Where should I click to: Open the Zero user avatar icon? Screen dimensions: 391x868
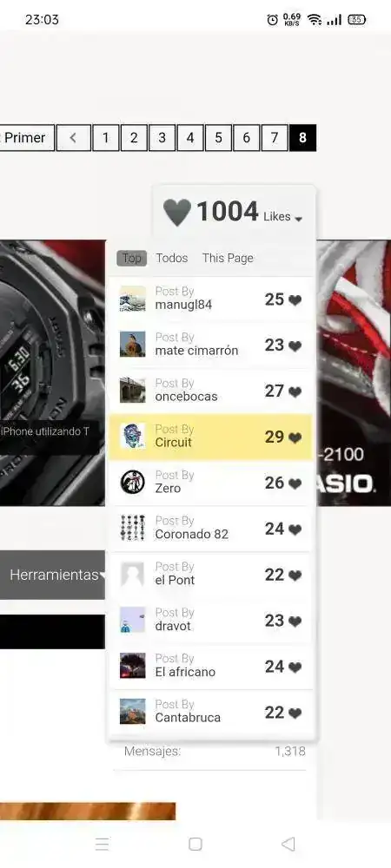133,482
